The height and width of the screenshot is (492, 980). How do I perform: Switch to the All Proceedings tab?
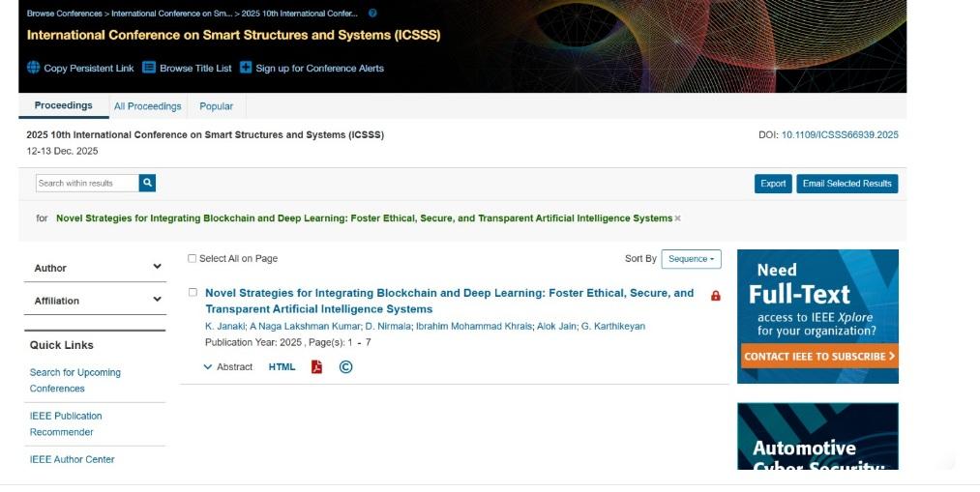tap(147, 106)
